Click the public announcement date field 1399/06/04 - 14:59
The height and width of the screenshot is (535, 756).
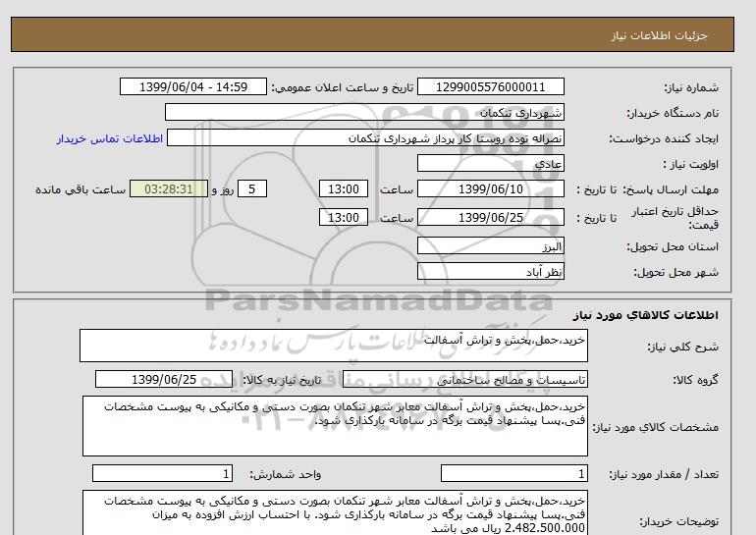pos(192,86)
